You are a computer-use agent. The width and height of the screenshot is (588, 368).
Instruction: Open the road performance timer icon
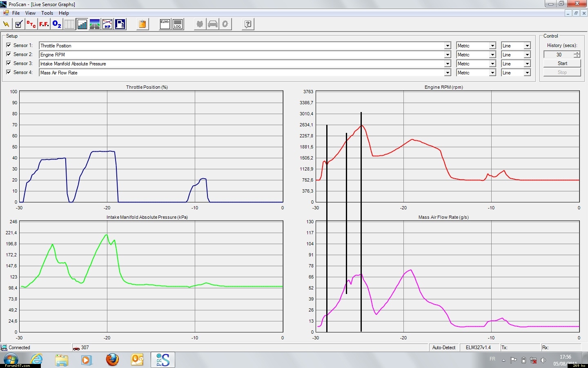pos(95,25)
